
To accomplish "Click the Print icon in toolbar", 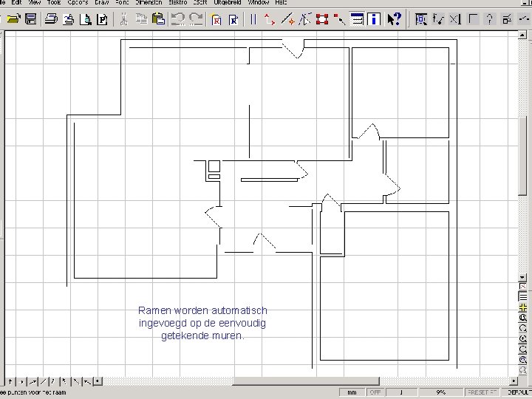I will (x=51, y=18).
